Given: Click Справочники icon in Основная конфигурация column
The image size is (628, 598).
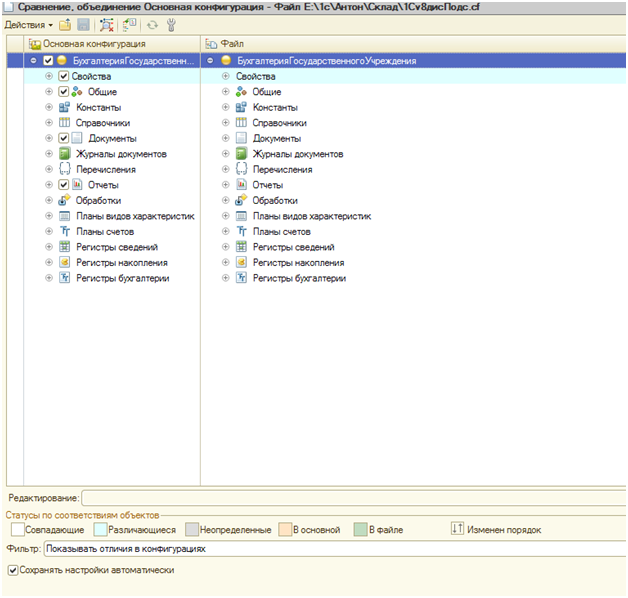Looking at the screenshot, I should 64,123.
